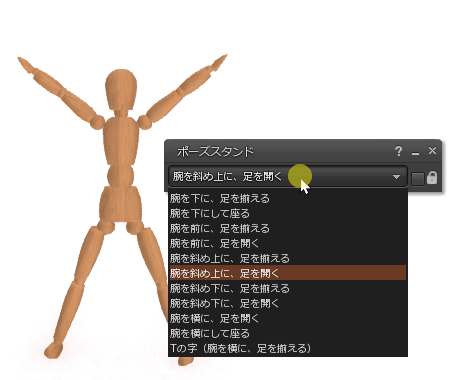Click the pose combo box field
Viewport: 456px width, 380px height.
coord(288,176)
